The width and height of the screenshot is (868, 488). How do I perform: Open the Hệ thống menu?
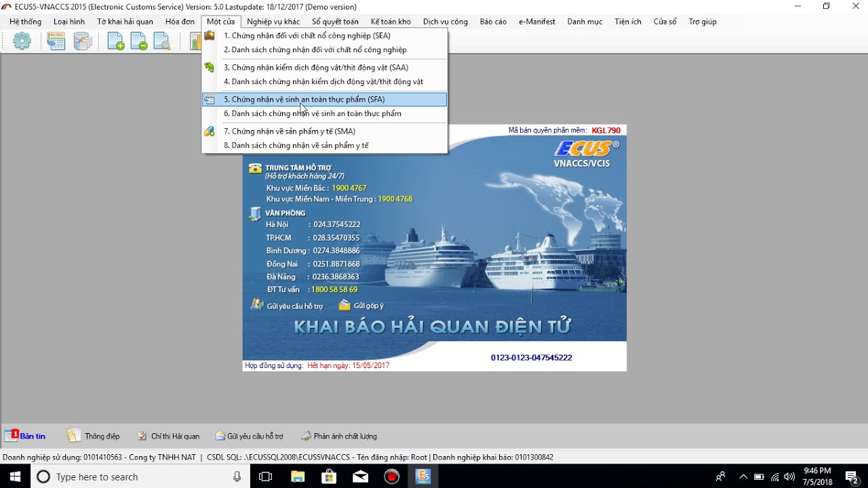pyautogui.click(x=26, y=22)
